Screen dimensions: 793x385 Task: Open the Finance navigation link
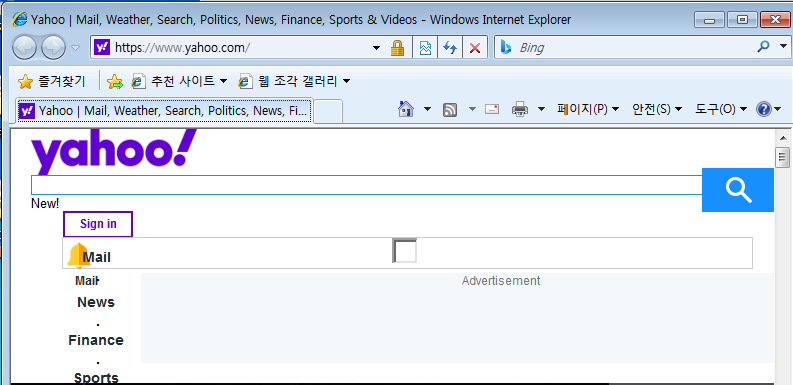click(96, 340)
